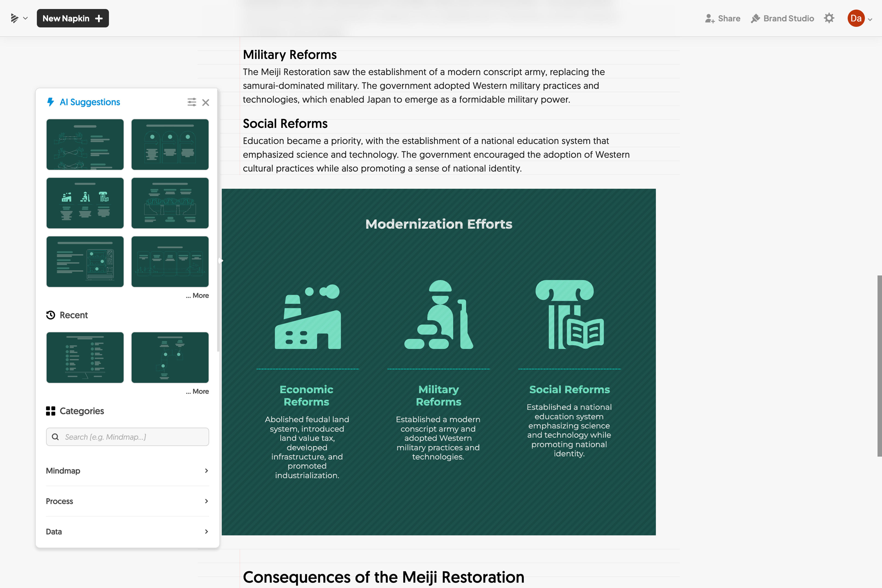Select the green Social Reforms graphic heading
This screenshot has width=882, height=588.
click(570, 390)
